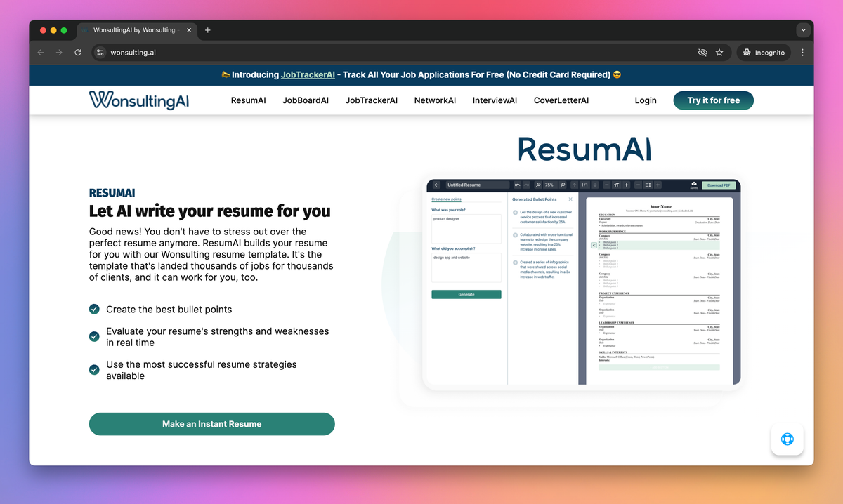The image size is (843, 504).
Task: Select the 'Created a series of infographics' bullet radio
Action: pos(515,262)
